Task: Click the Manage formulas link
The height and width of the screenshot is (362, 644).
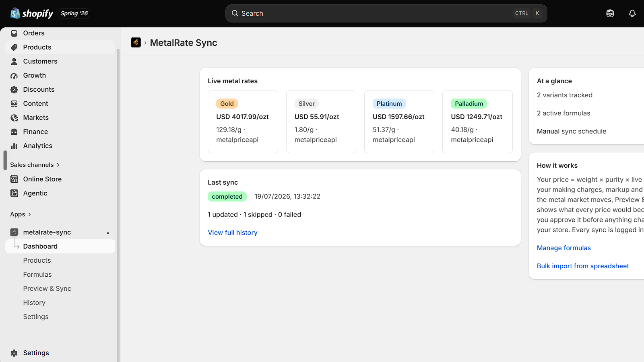Action: (x=564, y=248)
